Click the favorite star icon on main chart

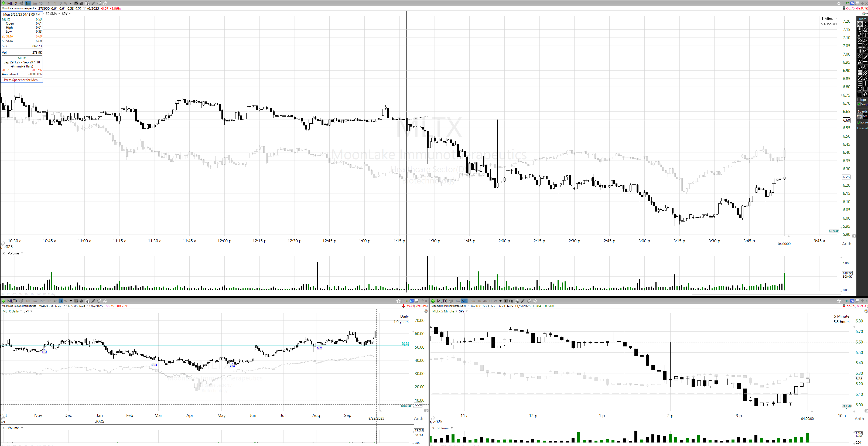coord(839,3)
